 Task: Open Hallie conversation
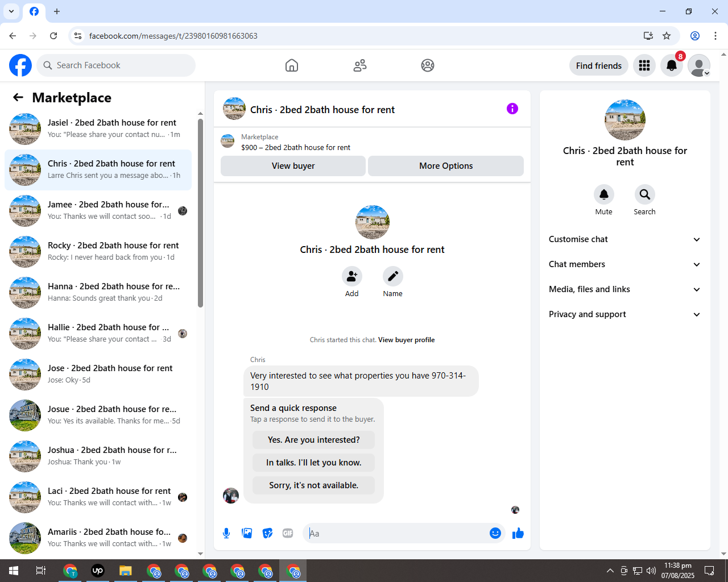(x=98, y=334)
